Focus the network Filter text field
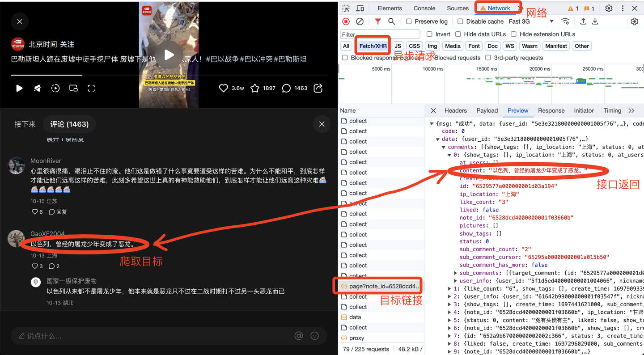 point(380,34)
